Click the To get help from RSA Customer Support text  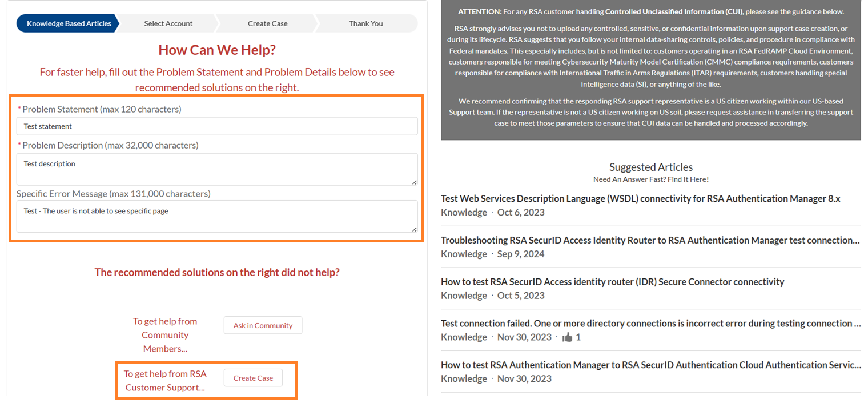165,381
